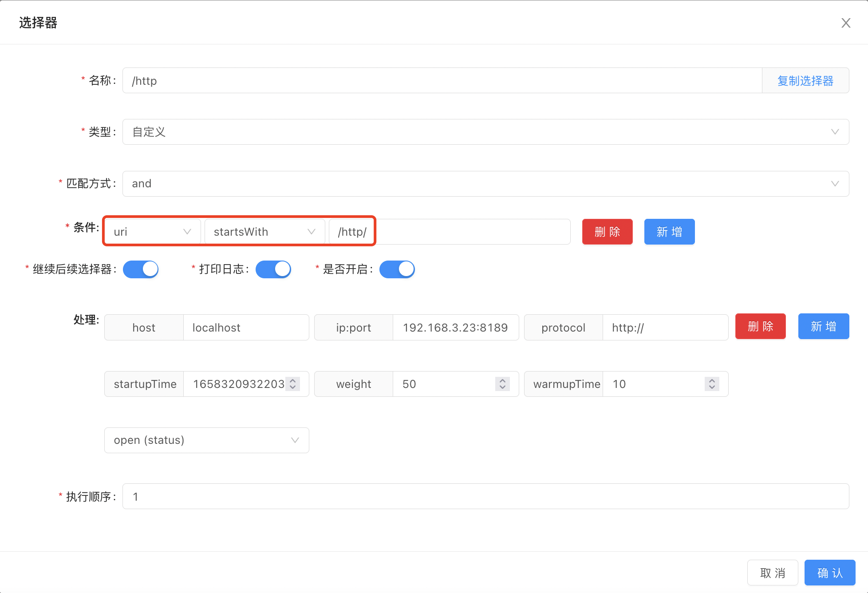Image resolution: width=868 pixels, height=593 pixels.
Task: Click the type dropdown chevron icon
Action: pyautogui.click(x=835, y=132)
